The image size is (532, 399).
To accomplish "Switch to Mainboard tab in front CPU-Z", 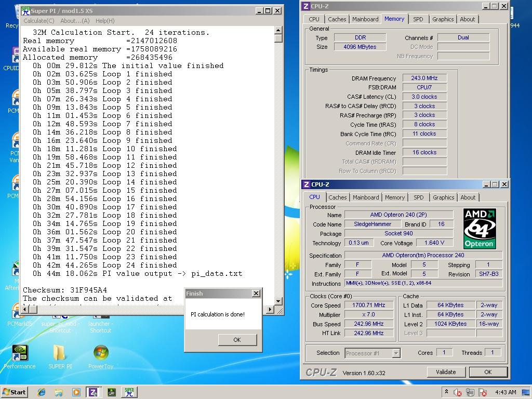I will click(x=366, y=197).
